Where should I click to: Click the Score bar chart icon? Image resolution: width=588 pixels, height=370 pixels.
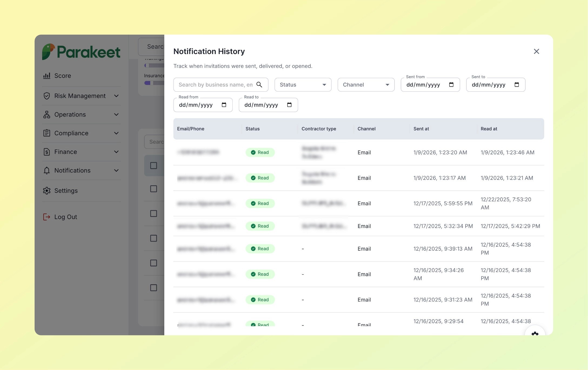click(47, 76)
